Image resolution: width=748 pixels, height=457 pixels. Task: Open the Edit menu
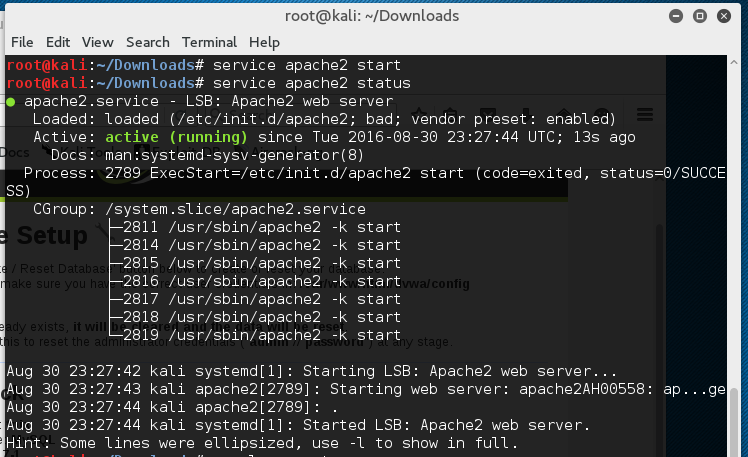coord(58,42)
